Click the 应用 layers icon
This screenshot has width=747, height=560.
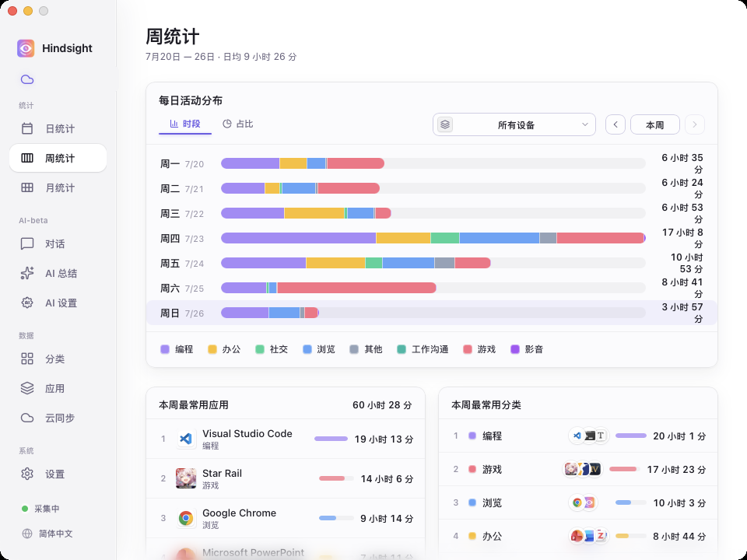(x=27, y=389)
